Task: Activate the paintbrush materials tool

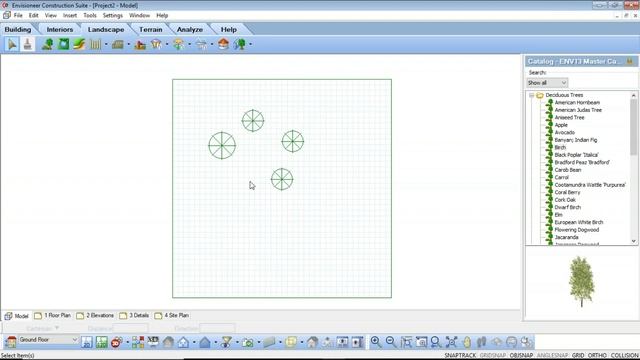Action: pyautogui.click(x=27, y=44)
